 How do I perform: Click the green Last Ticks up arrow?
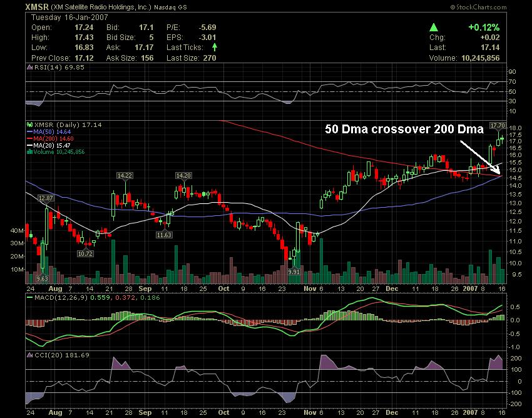click(215, 47)
